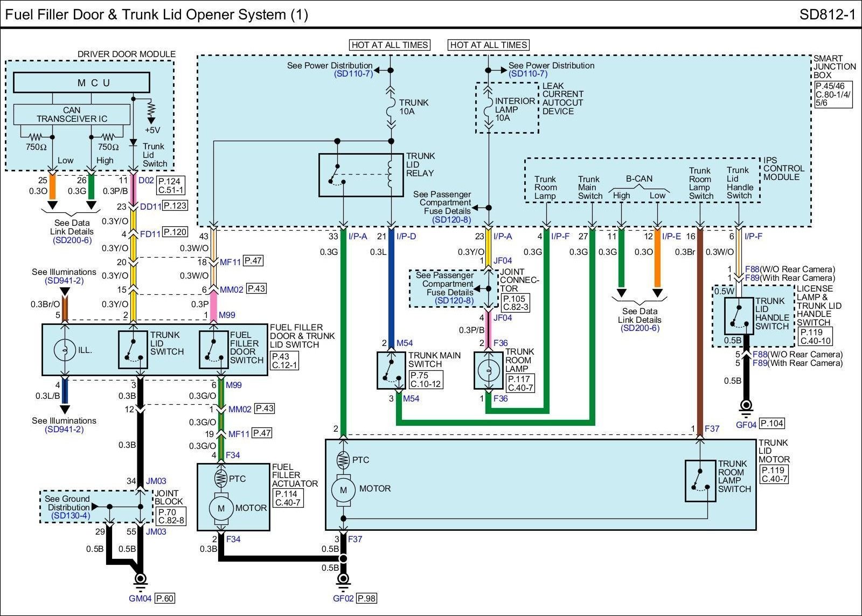This screenshot has height=616, width=862.
Task: Click the brown 0.3Br wire to connector F37
Action: tap(700, 334)
